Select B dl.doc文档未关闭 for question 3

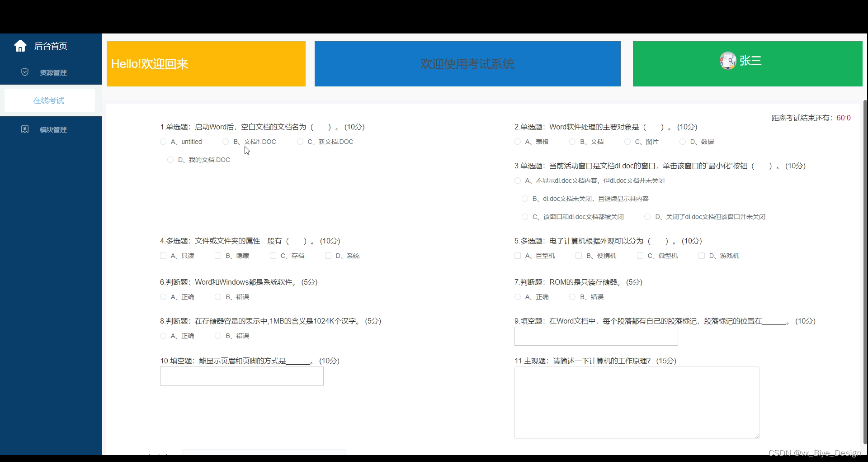click(x=525, y=199)
